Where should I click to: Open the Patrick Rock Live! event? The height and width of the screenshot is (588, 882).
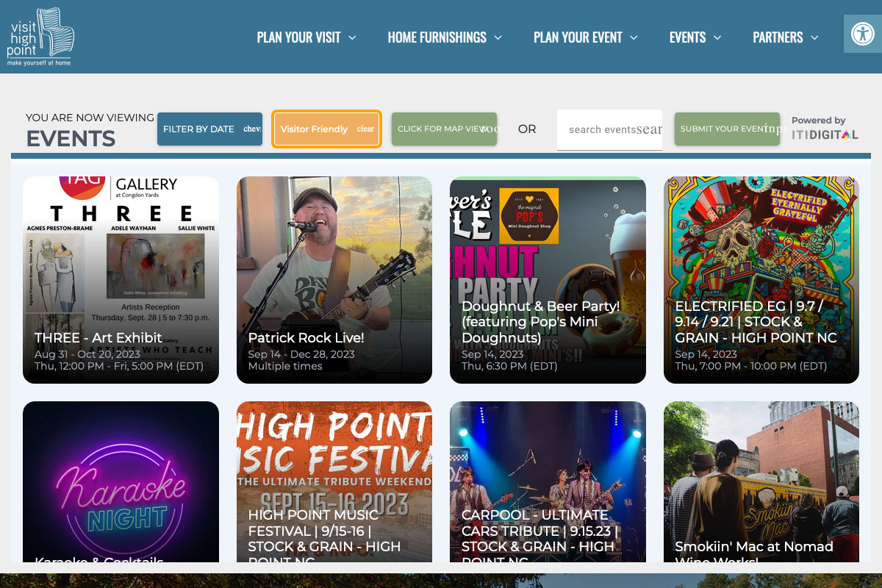334,279
